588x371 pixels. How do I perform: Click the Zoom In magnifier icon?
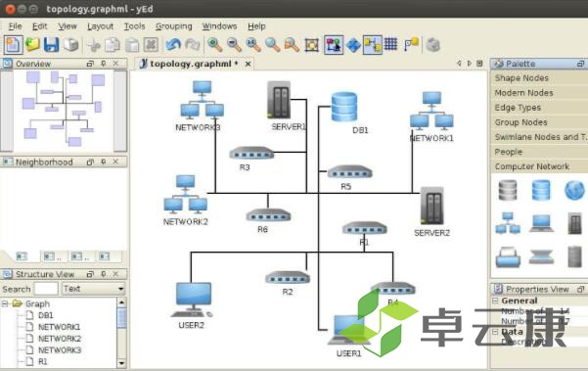(x=215, y=45)
